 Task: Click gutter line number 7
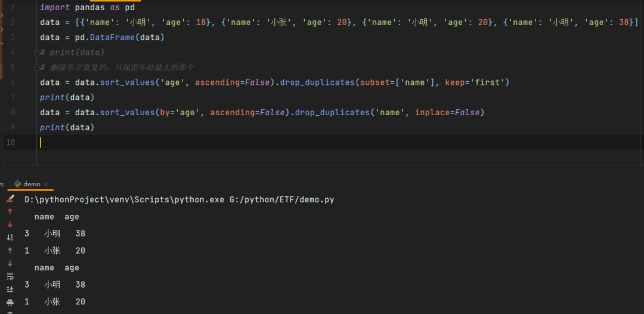point(13,97)
